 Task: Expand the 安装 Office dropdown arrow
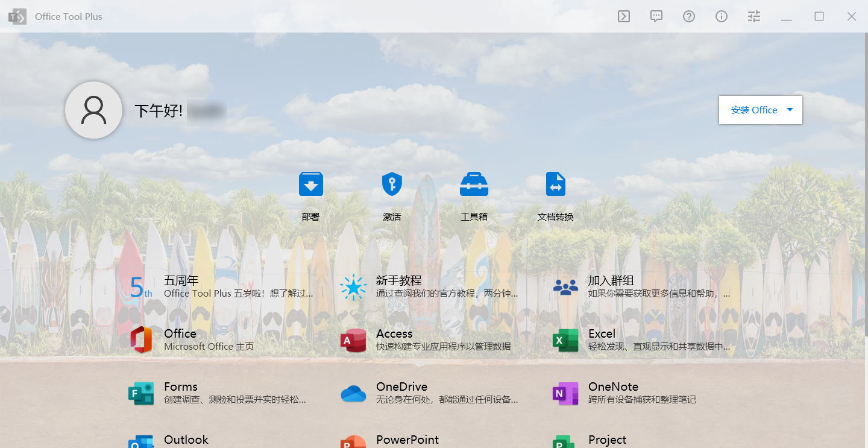coord(790,110)
